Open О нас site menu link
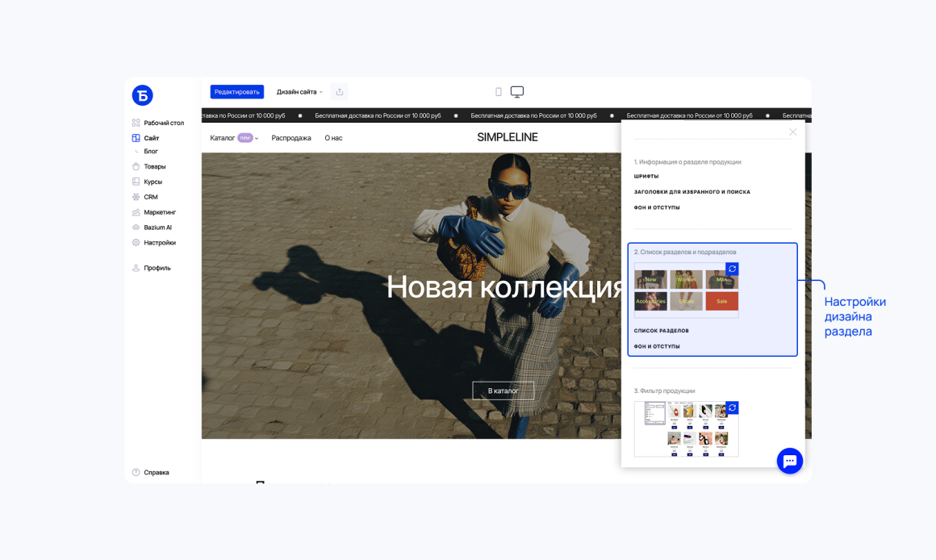 coord(334,138)
